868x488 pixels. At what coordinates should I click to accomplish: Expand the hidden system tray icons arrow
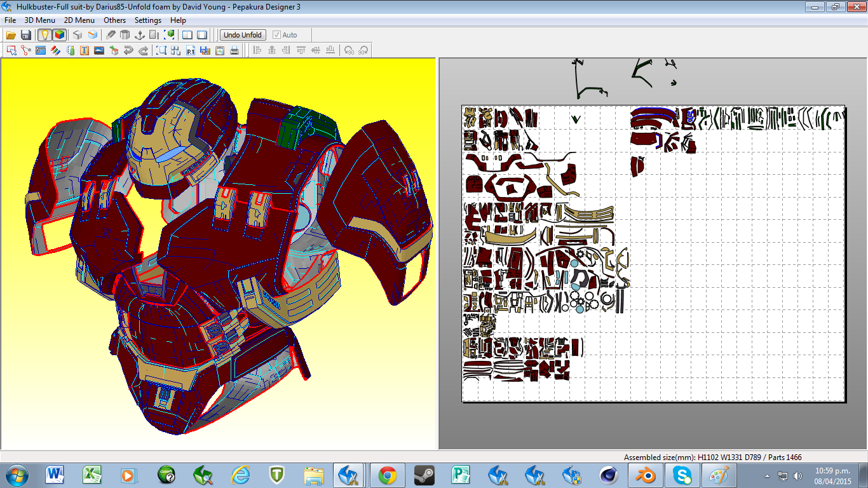click(768, 475)
